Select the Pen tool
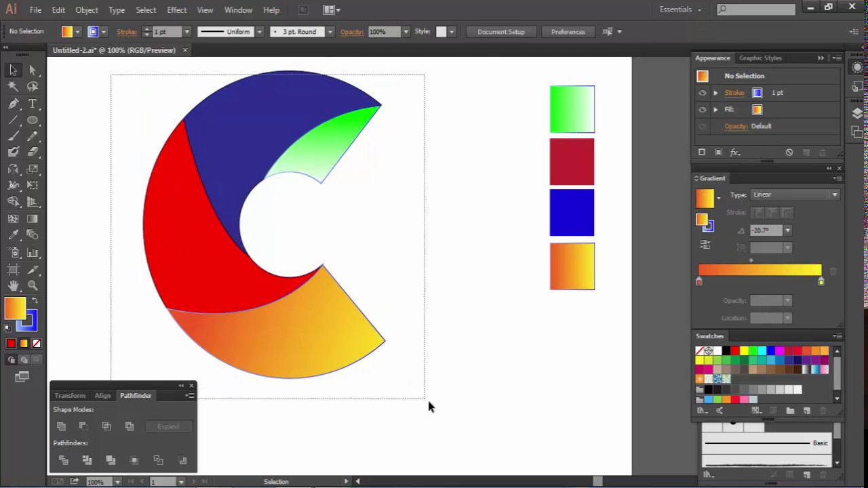This screenshot has width=868, height=488. pos(13,104)
